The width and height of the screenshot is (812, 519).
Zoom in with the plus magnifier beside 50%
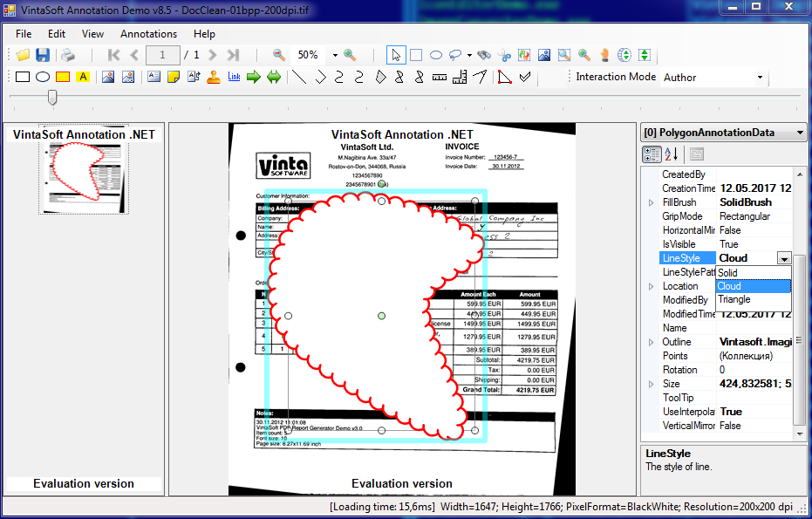pyautogui.click(x=350, y=55)
